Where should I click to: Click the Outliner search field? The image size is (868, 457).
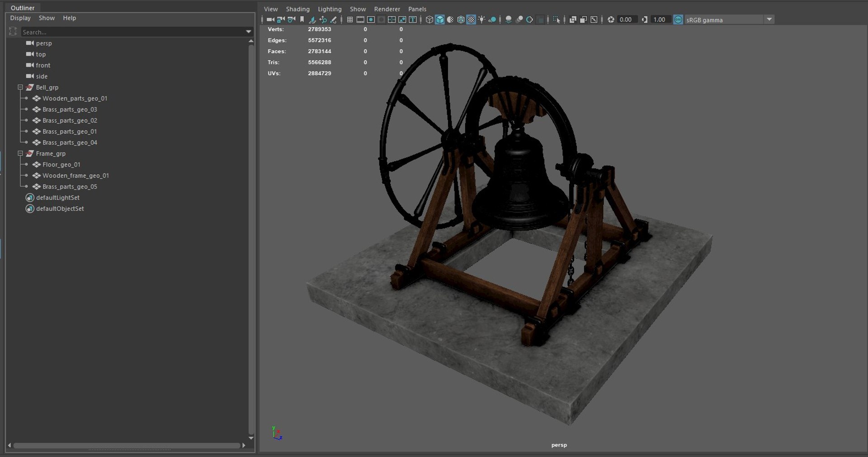133,32
